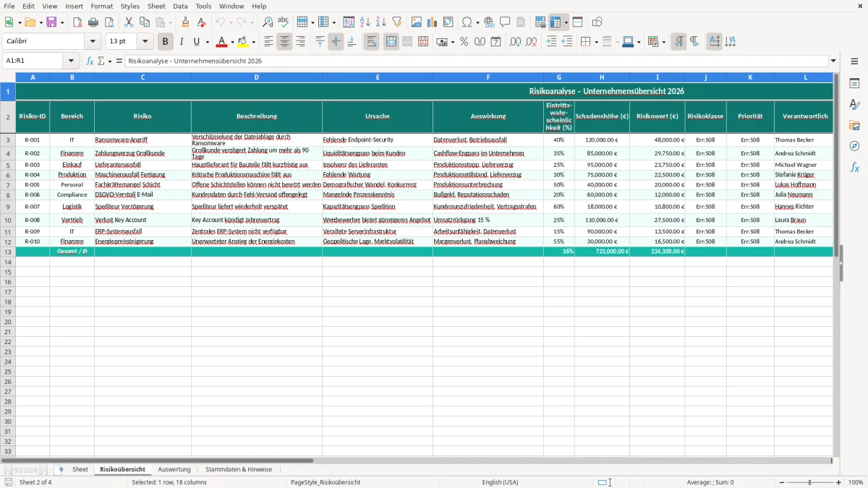Activate Clone Formatting paintbrush
The height and width of the screenshot is (488, 868).
point(186,22)
